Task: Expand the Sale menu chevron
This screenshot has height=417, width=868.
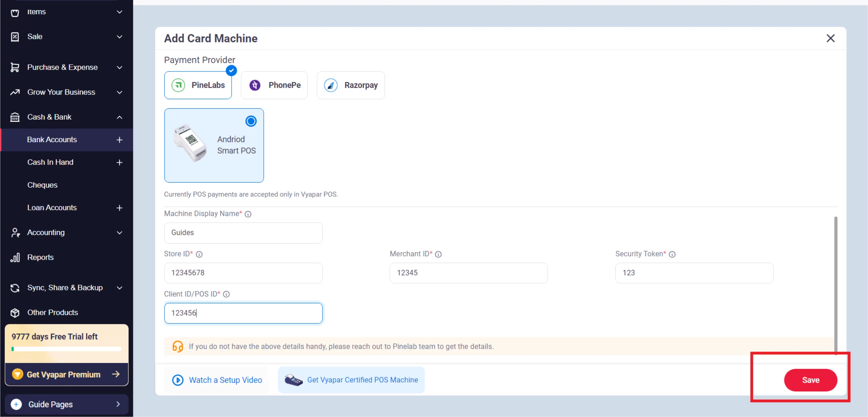Action: [x=119, y=37]
